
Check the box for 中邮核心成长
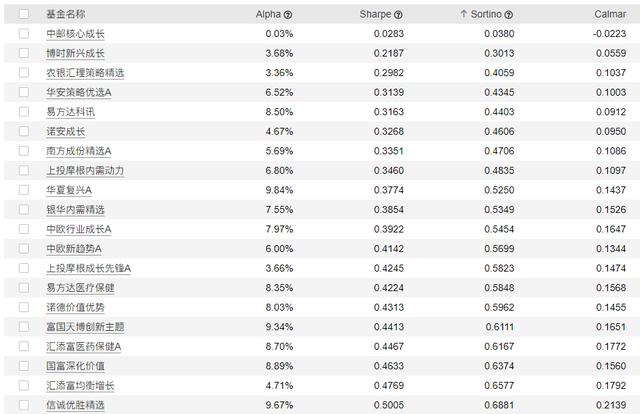pyautogui.click(x=24, y=33)
